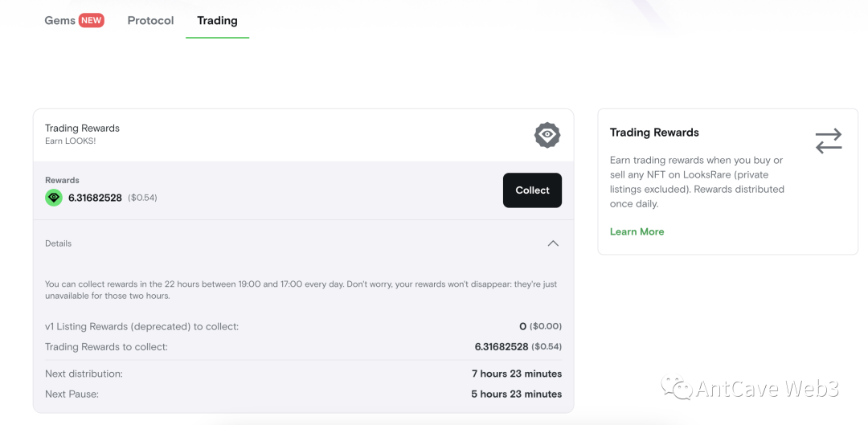Open the Gems tab
868x425 pixels.
[x=59, y=20]
